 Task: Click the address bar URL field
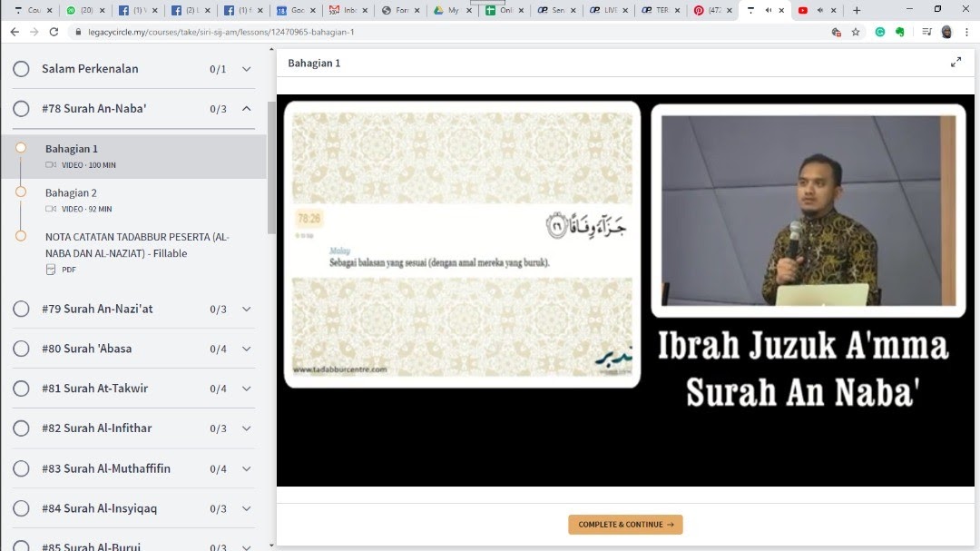click(x=450, y=32)
